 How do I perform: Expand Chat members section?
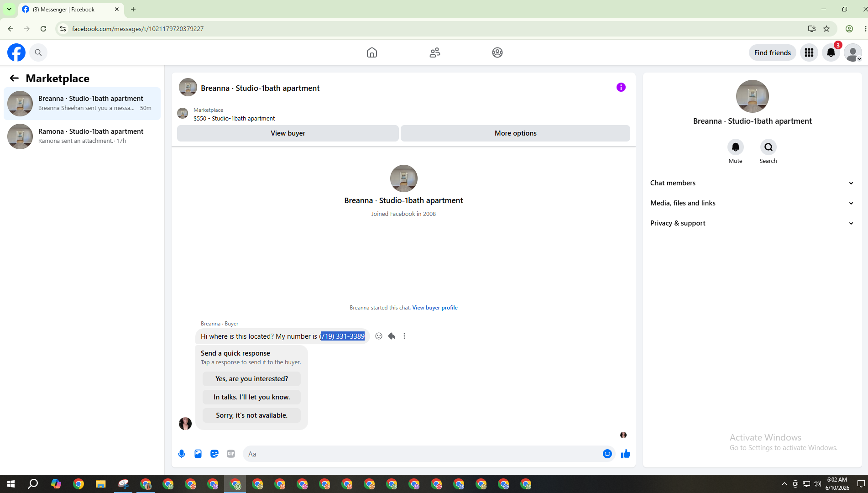click(x=752, y=183)
